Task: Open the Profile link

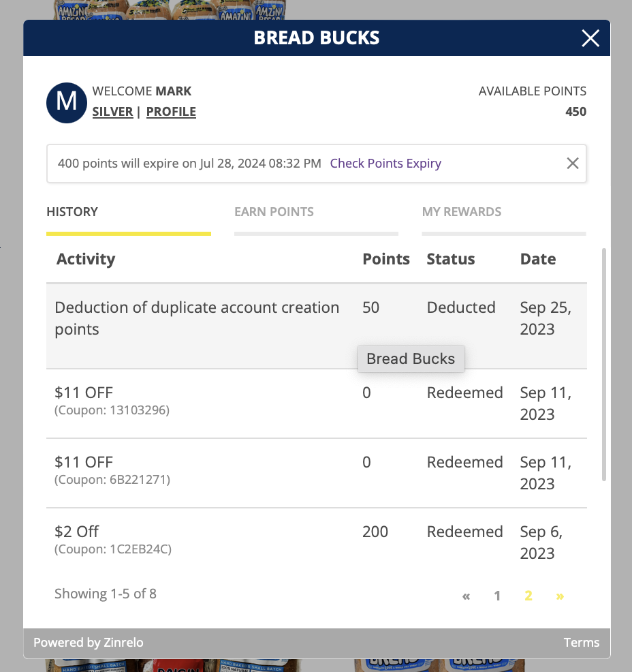Action: pyautogui.click(x=171, y=112)
